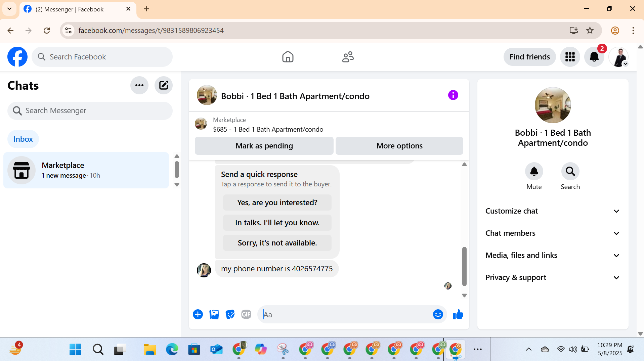
Task: Open the Facebook logo home link
Action: (17, 57)
